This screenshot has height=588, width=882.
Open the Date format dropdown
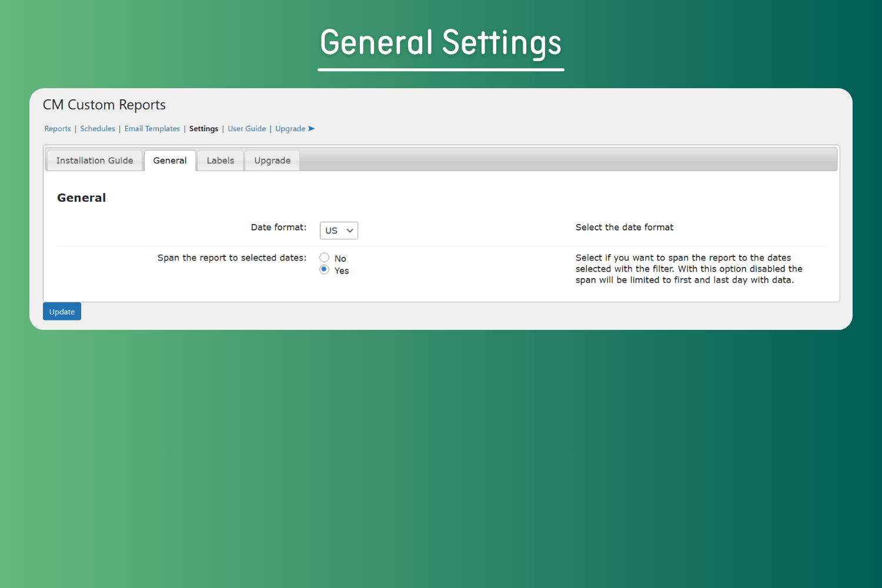click(339, 230)
